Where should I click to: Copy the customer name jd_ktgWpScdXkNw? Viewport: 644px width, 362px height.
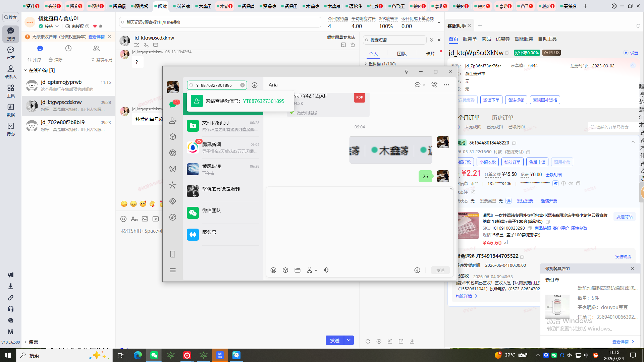click(507, 53)
